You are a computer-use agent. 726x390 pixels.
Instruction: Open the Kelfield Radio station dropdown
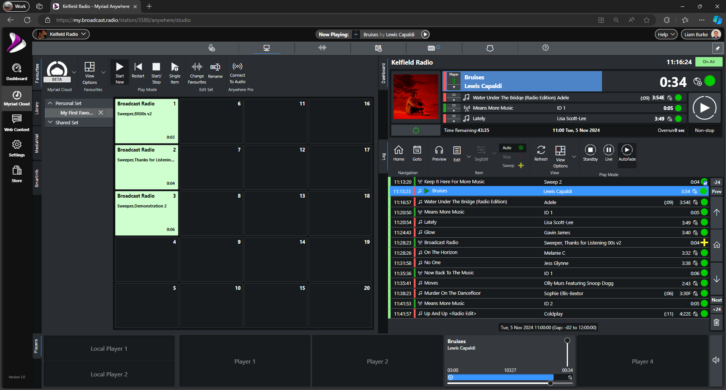click(61, 34)
